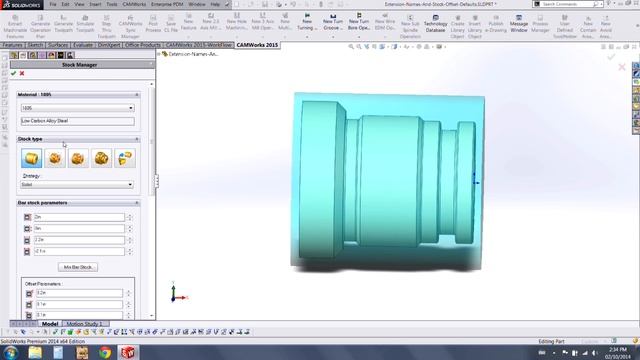The width and height of the screenshot is (640, 360).
Task: Click New Turn Bore operation
Action: coord(359,22)
